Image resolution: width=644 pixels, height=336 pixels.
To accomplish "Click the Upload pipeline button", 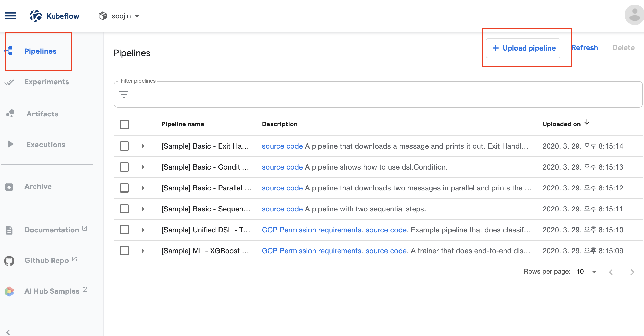I will [523, 48].
